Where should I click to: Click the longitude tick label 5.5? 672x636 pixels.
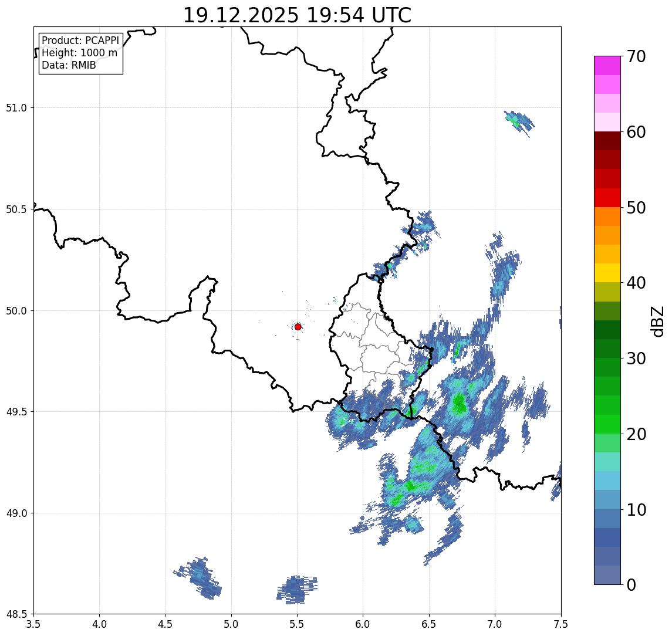[298, 624]
